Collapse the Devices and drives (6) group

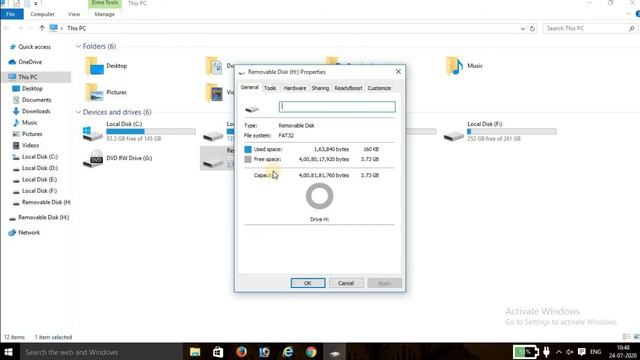tap(78, 112)
